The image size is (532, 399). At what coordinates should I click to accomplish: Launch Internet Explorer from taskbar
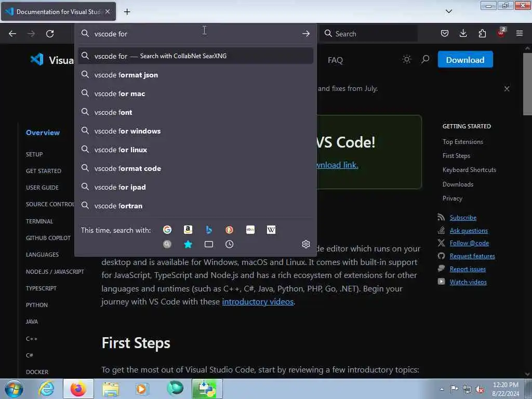point(46,389)
